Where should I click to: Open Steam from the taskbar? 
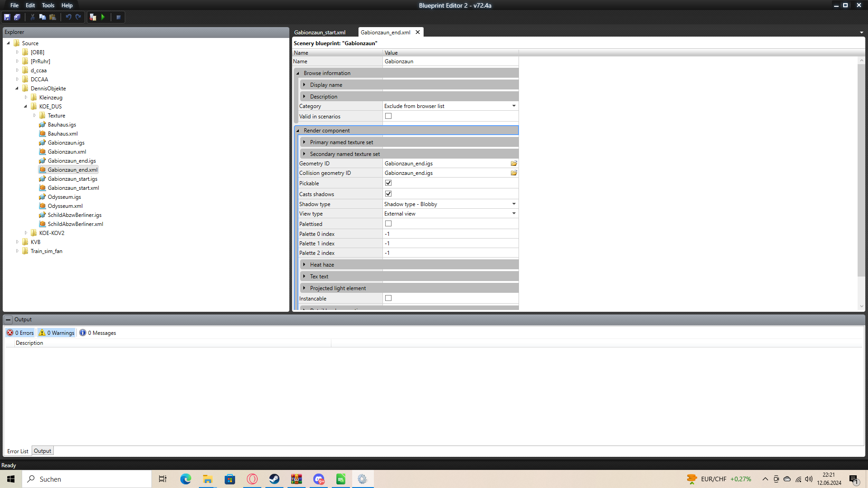tap(274, 479)
